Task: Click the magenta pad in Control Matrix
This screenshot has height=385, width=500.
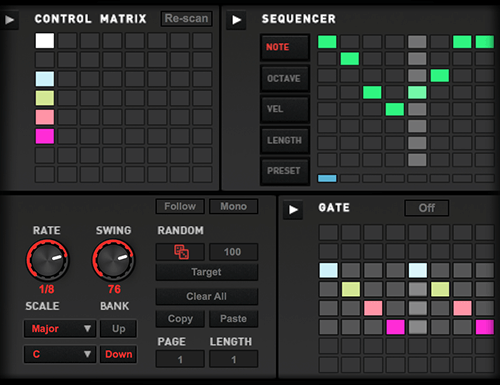Action: coord(45,136)
